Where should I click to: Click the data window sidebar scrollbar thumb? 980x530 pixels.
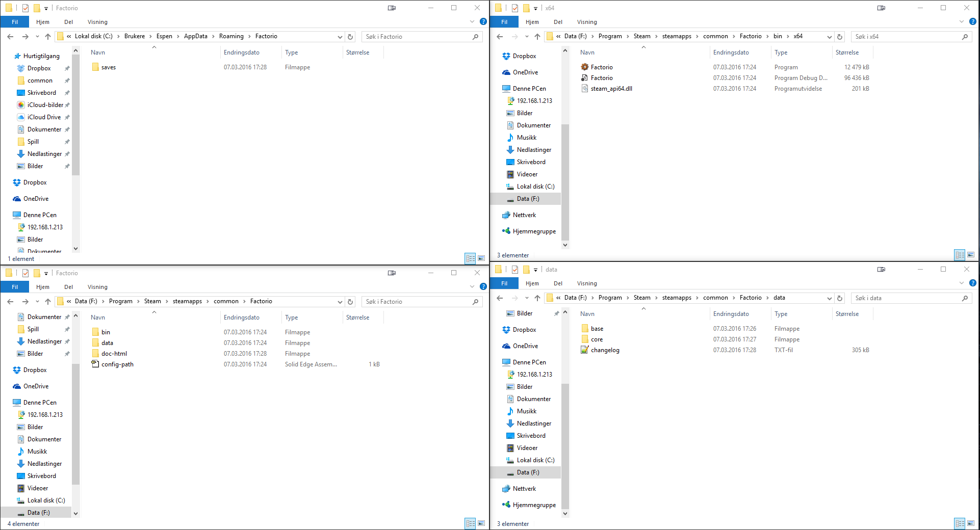click(565, 446)
